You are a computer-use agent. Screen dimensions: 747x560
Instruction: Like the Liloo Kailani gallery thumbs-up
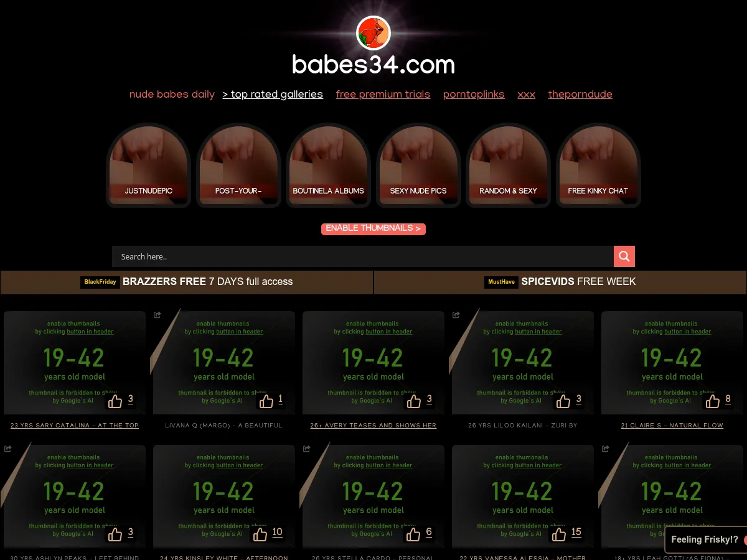[x=563, y=401]
